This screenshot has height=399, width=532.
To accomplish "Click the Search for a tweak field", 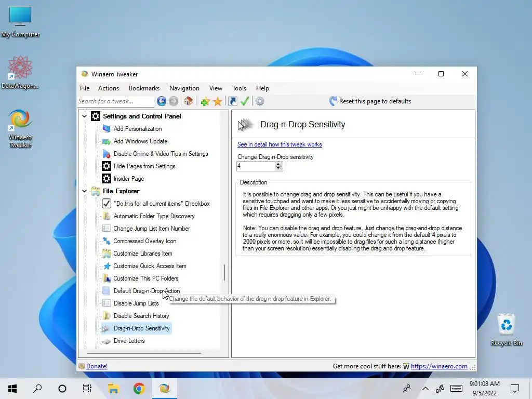I will pyautogui.click(x=115, y=101).
